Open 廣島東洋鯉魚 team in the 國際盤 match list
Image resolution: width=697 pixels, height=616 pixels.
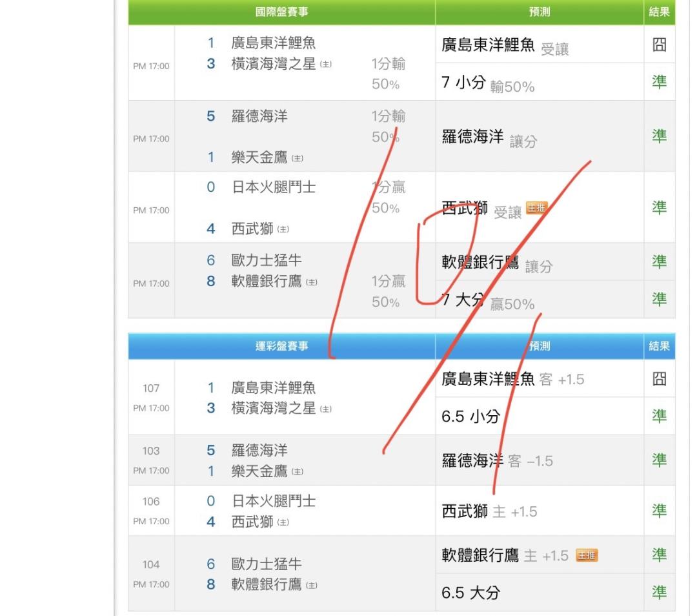(274, 43)
